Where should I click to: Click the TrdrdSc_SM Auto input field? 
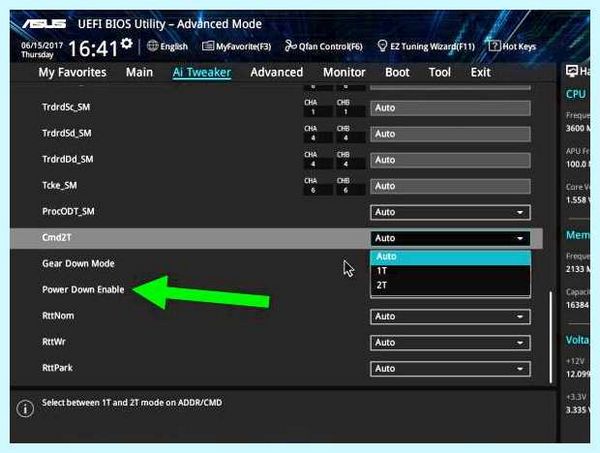point(450,108)
